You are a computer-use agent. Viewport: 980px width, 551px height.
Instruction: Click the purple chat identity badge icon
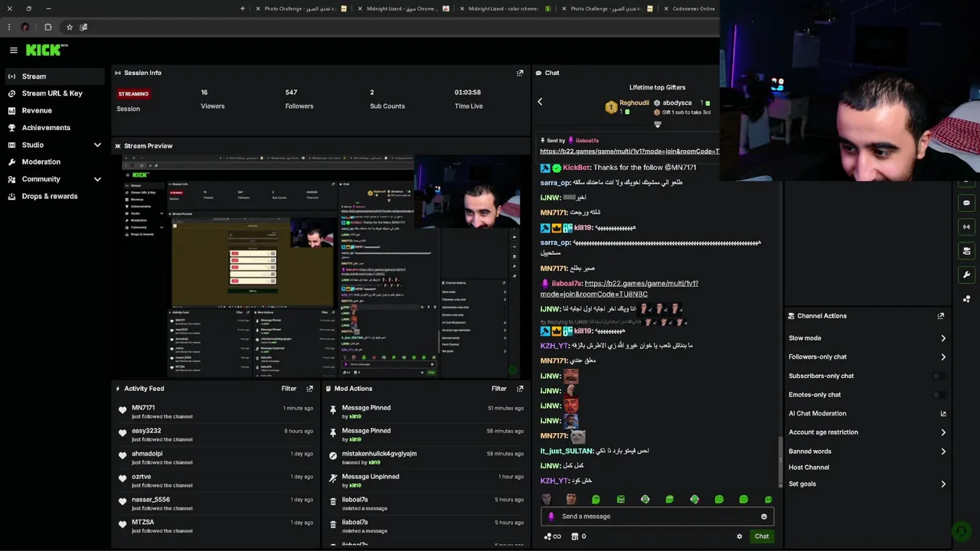point(551,517)
